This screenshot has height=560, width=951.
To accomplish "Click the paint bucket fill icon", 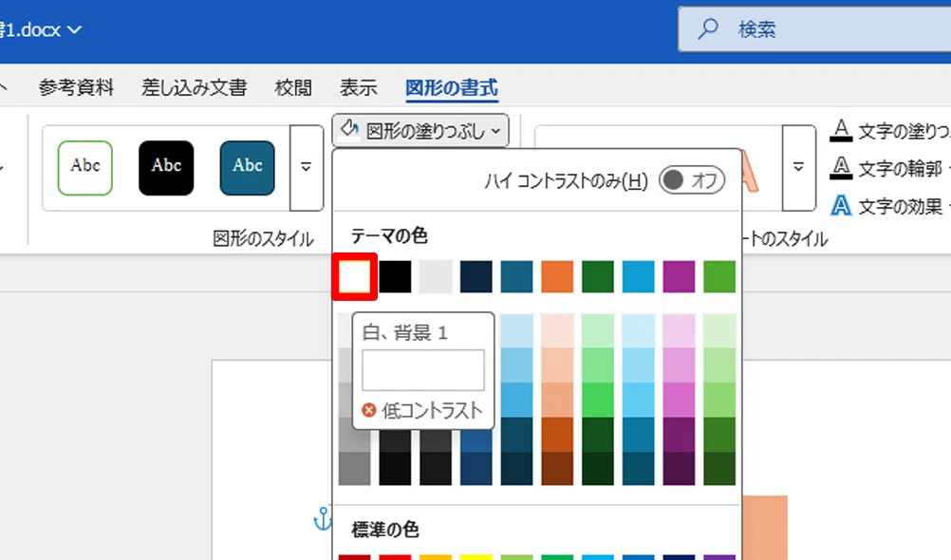I will 349,129.
